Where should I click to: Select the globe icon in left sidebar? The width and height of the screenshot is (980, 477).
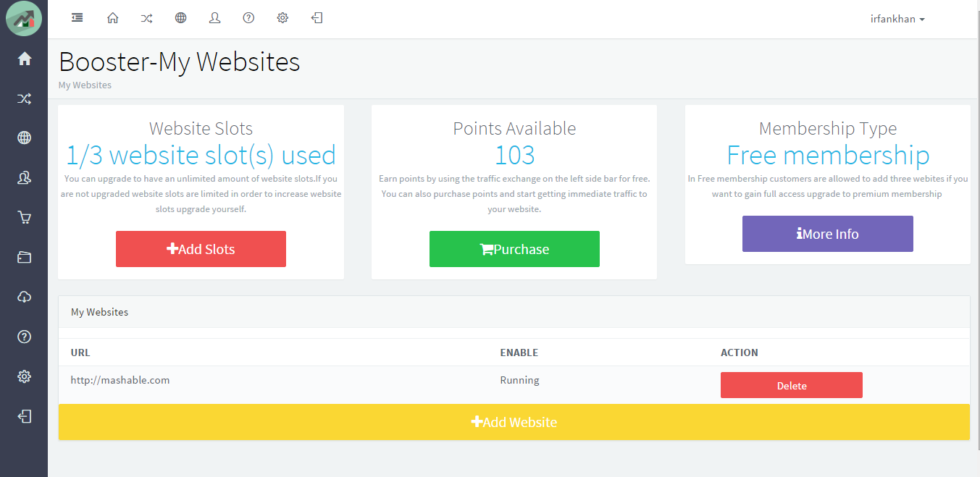[x=25, y=138]
